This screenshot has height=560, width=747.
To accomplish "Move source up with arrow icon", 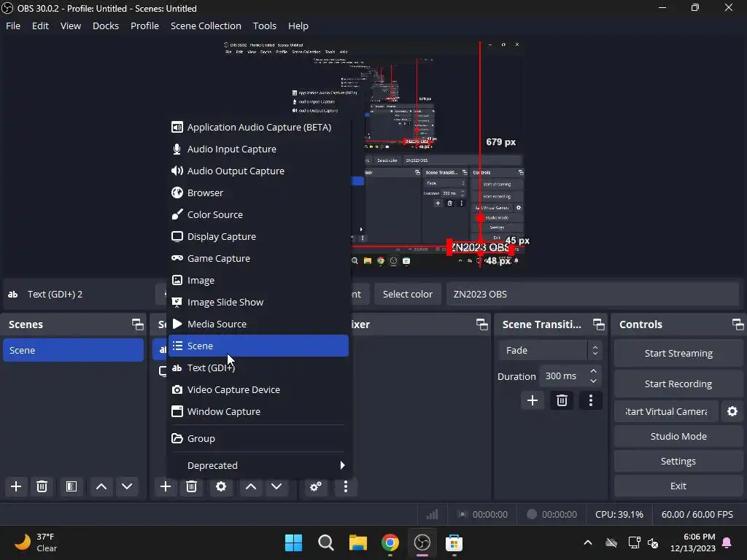I will tap(251, 486).
